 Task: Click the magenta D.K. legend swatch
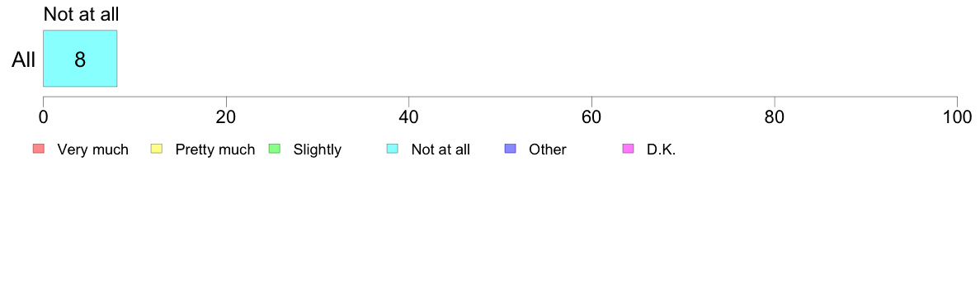point(628,149)
